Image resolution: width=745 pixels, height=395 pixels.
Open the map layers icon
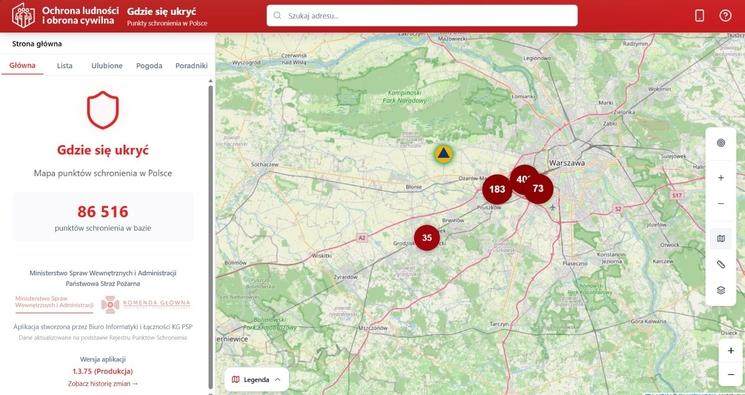point(721,290)
